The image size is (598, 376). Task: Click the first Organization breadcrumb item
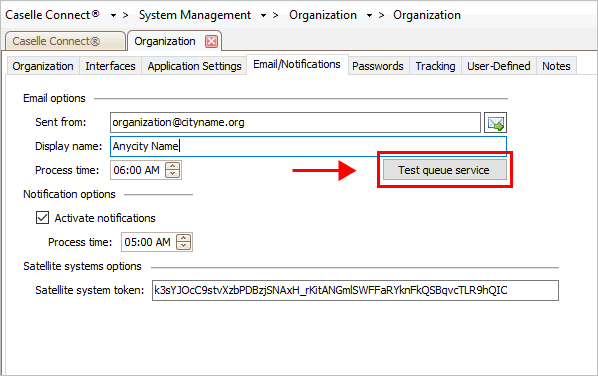pyautogui.click(x=323, y=15)
